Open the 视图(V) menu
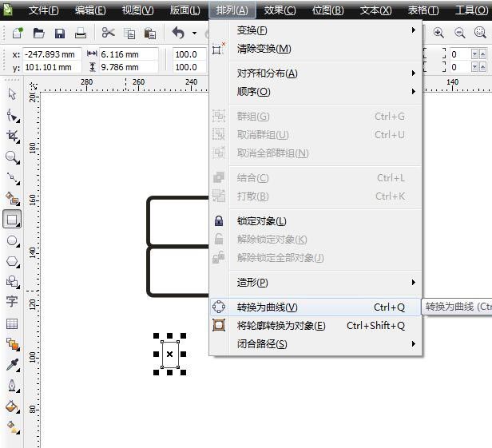This screenshot has height=448, width=492. [x=137, y=10]
